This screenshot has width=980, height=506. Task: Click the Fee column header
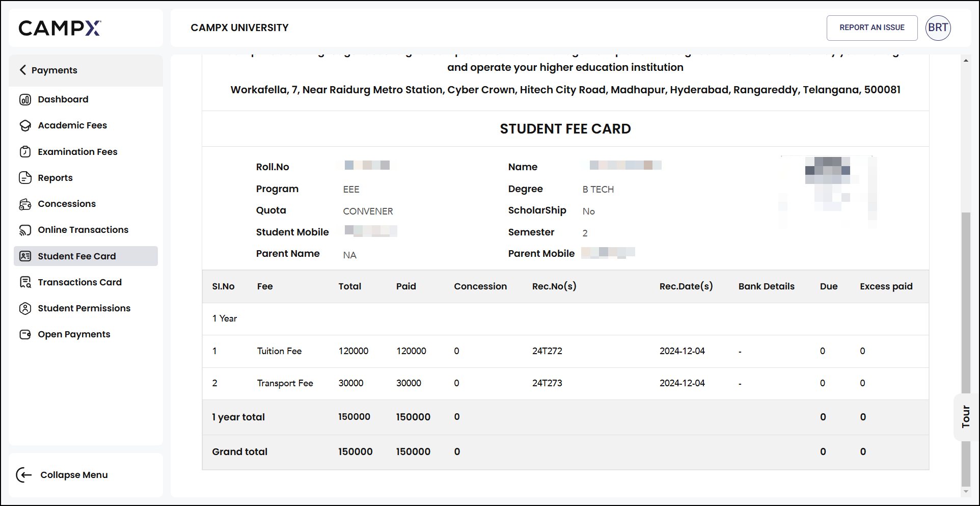click(x=265, y=286)
